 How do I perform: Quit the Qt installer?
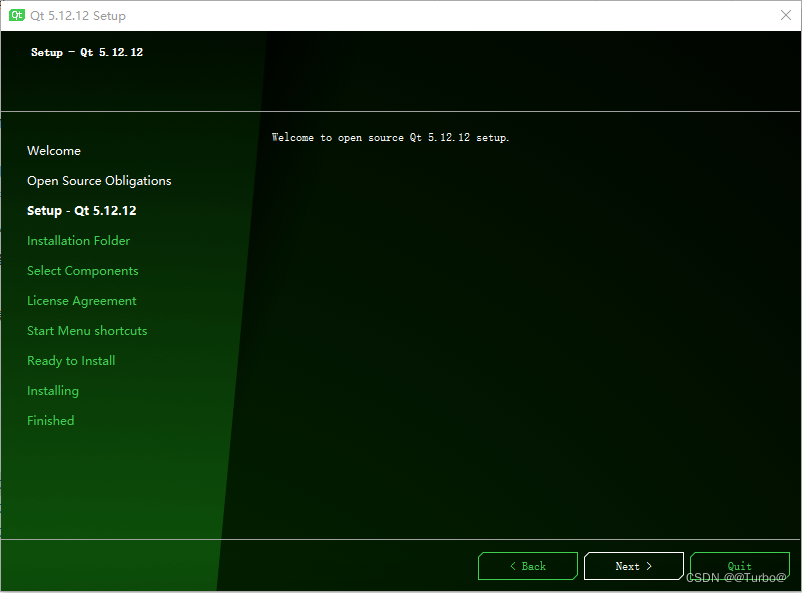pos(740,566)
